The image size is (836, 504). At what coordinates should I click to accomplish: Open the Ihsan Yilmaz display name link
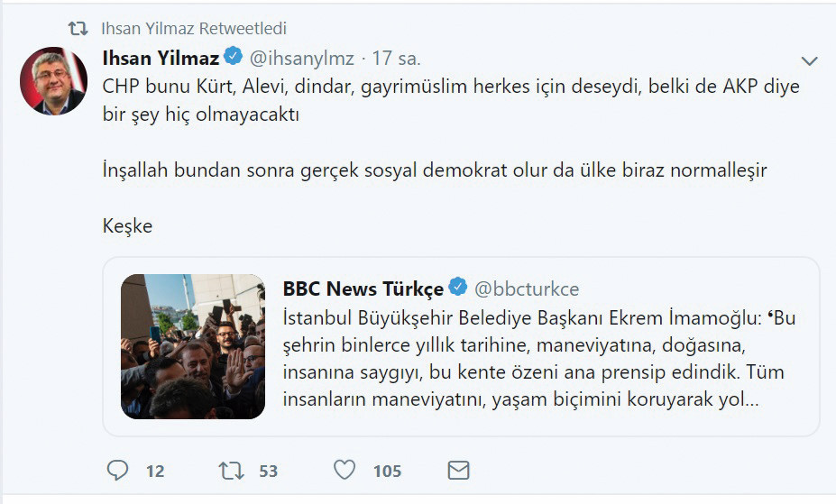tap(161, 58)
